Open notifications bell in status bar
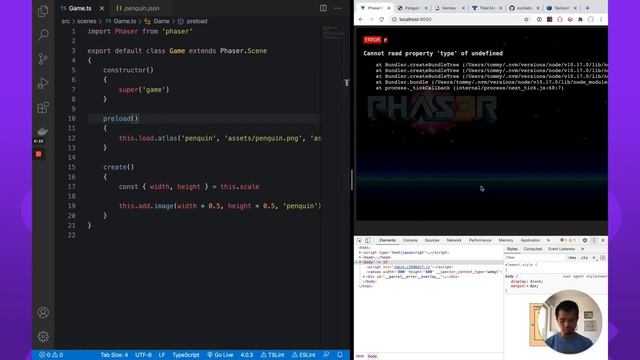Image resolution: width=640 pixels, height=360 pixels. pyautogui.click(x=340, y=355)
